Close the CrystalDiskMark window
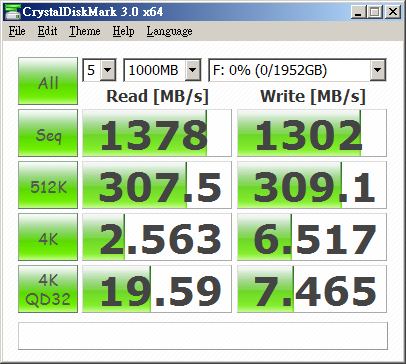 [x=393, y=12]
